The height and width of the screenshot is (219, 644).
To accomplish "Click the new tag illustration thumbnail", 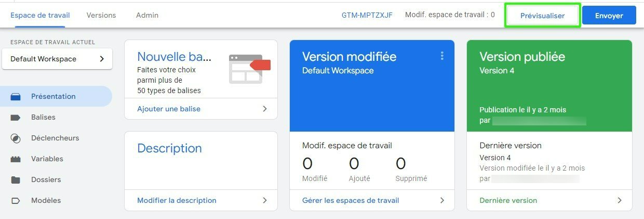I will (x=250, y=69).
